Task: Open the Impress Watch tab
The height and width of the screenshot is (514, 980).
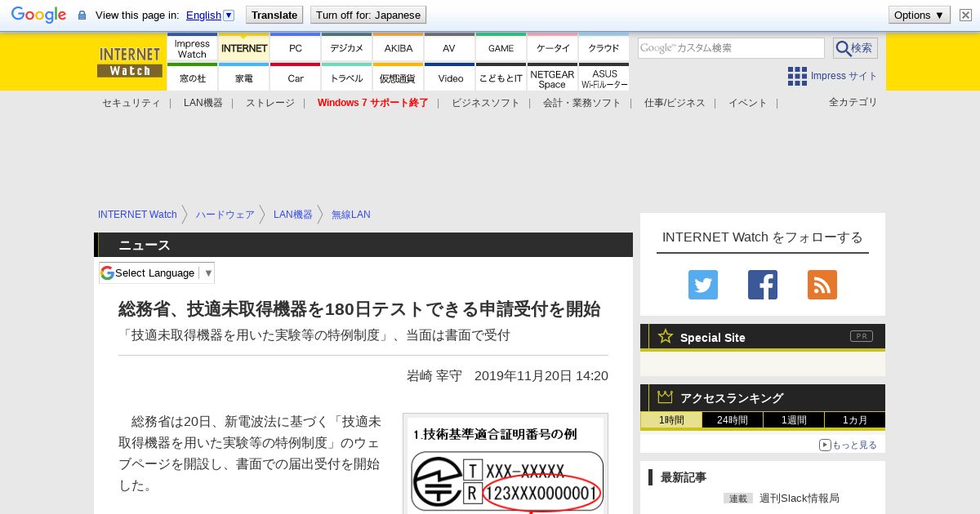Action: tap(192, 48)
